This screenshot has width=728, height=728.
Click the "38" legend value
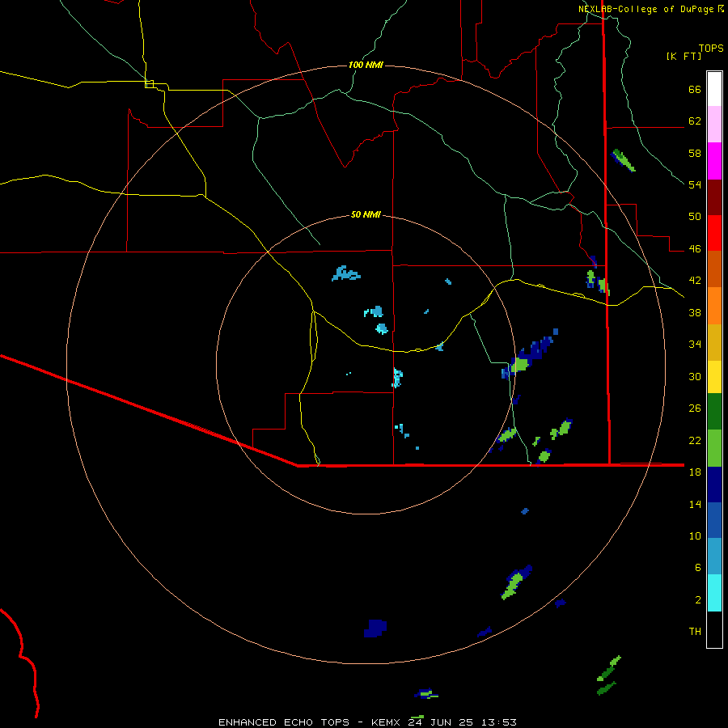tap(695, 312)
